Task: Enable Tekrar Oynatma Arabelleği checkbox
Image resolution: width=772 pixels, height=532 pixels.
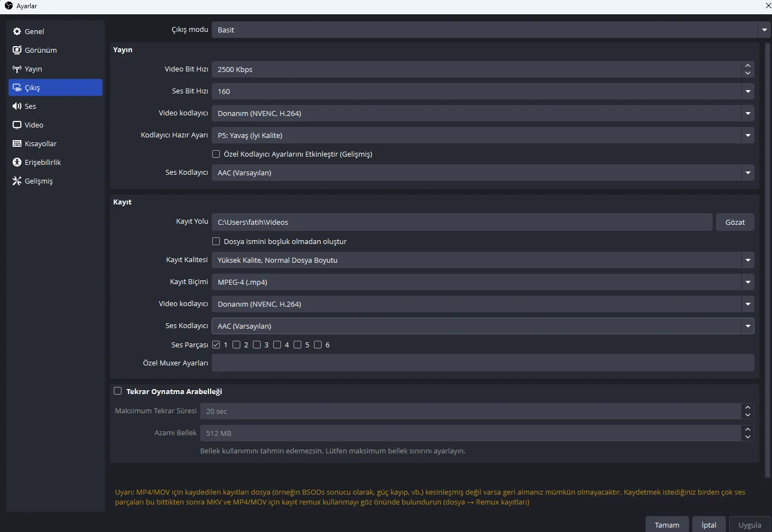Action: (118, 391)
